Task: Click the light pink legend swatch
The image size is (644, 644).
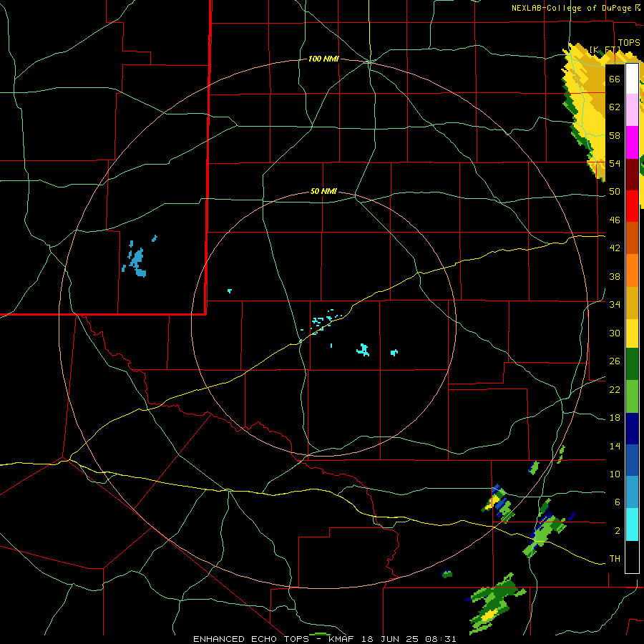Action: pyautogui.click(x=632, y=110)
